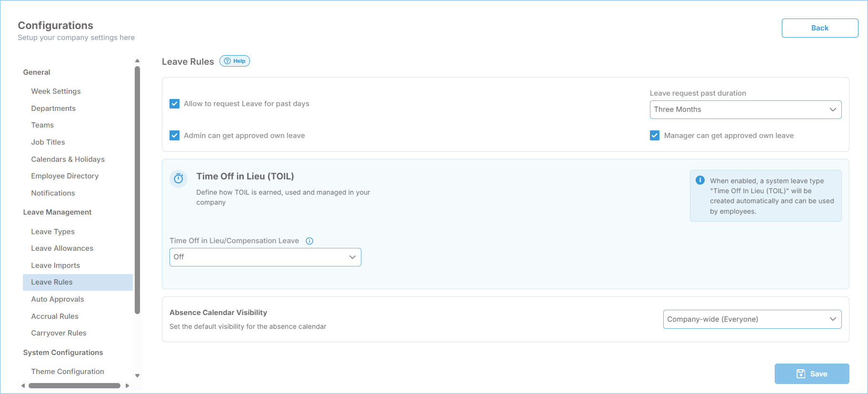This screenshot has width=868, height=394.
Task: Save the leave rules
Action: pos(812,374)
